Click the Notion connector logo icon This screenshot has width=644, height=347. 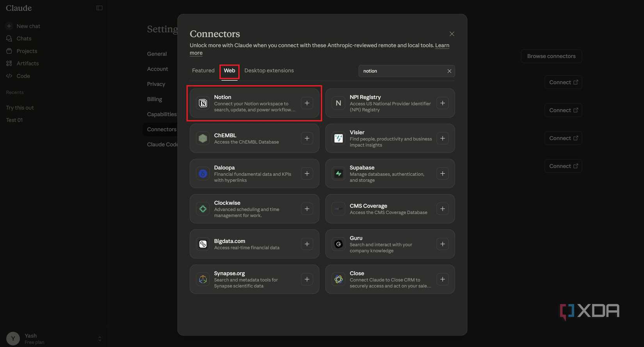203,103
